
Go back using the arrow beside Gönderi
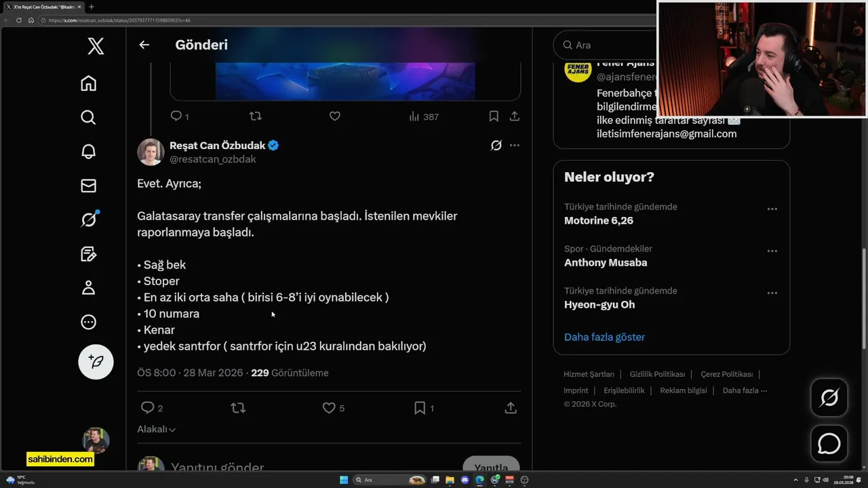(x=144, y=45)
